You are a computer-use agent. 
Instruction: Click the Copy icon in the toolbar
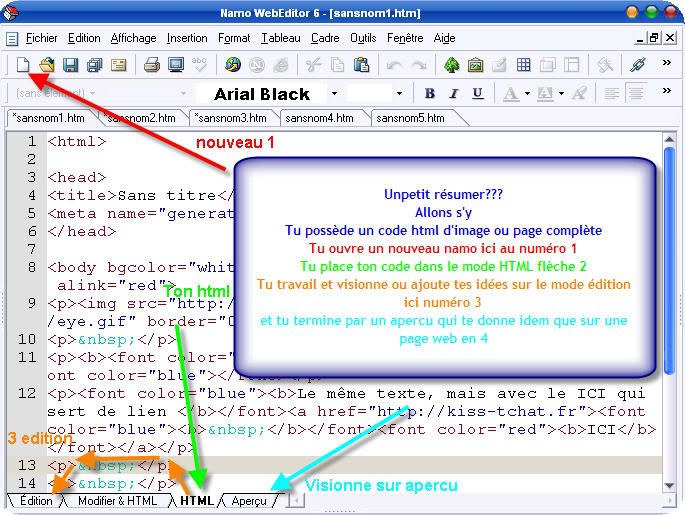coord(337,65)
